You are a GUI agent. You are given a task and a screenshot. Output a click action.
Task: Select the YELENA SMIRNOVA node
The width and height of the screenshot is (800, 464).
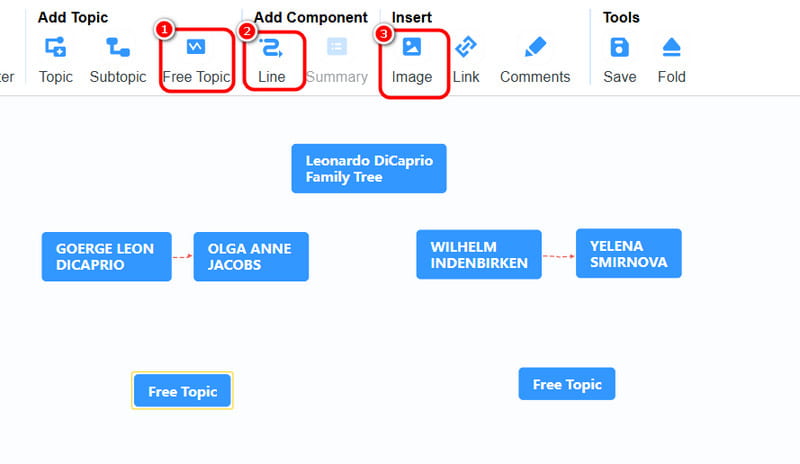pyautogui.click(x=629, y=253)
